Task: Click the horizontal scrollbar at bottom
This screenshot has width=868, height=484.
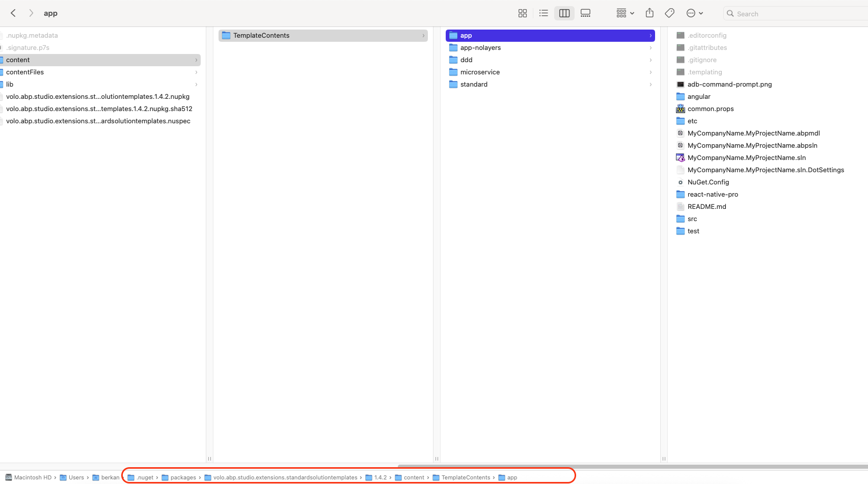Action: [x=632, y=466]
